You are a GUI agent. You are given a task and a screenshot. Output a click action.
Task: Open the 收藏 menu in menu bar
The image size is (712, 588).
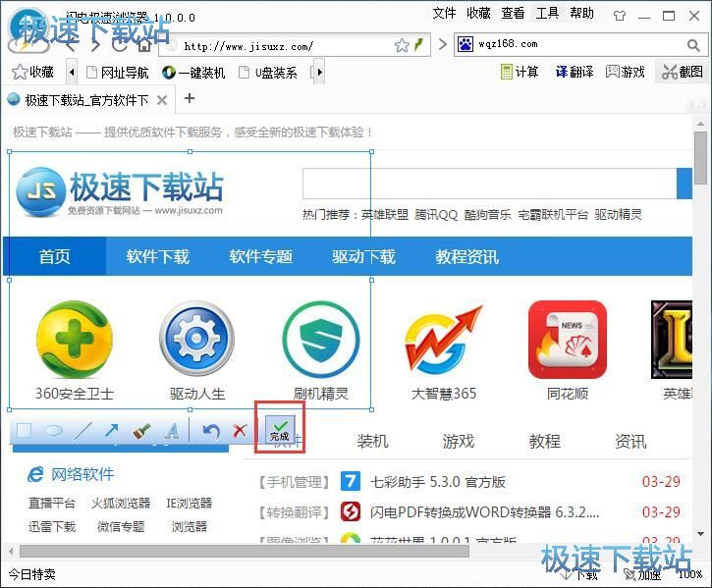pyautogui.click(x=478, y=13)
